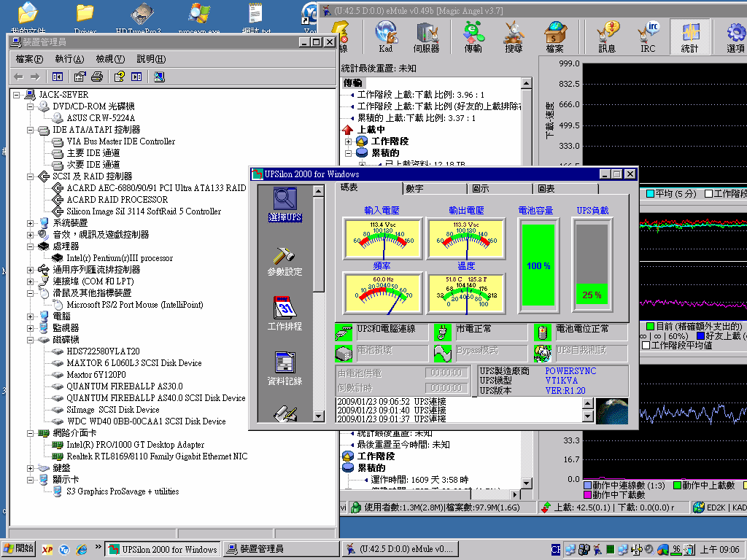
Task: Switch to the 數字 tab in UPSilon
Action: [435, 189]
